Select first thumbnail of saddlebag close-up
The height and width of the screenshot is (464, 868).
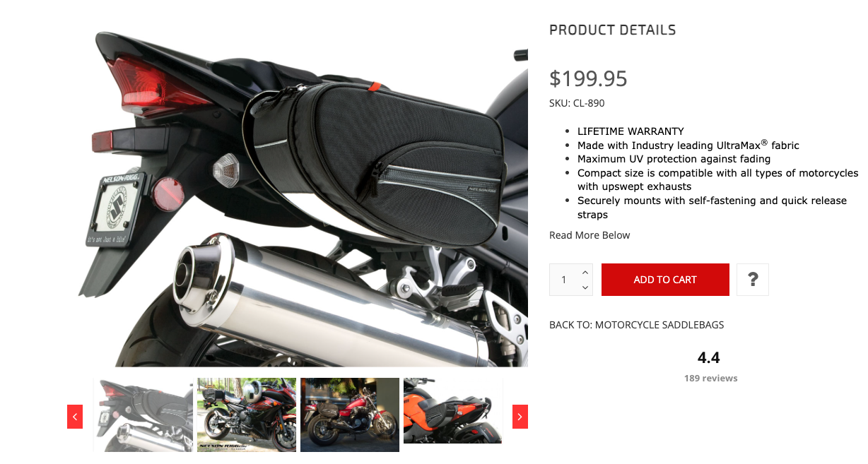(x=143, y=415)
